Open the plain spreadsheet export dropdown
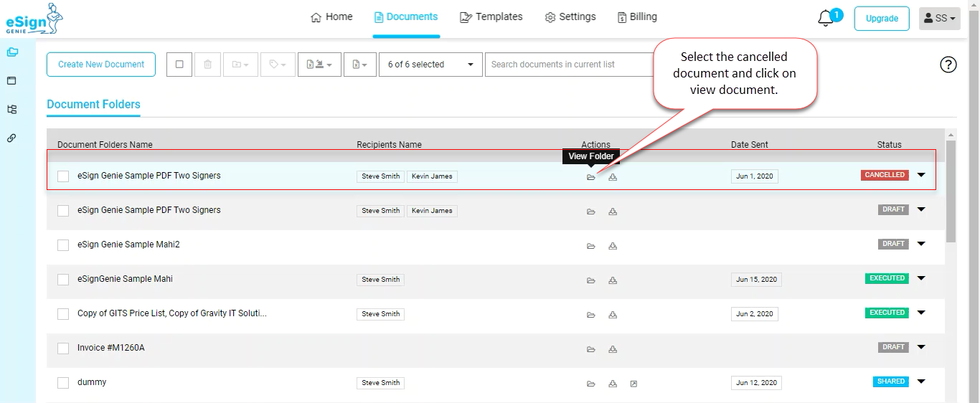 point(360,65)
